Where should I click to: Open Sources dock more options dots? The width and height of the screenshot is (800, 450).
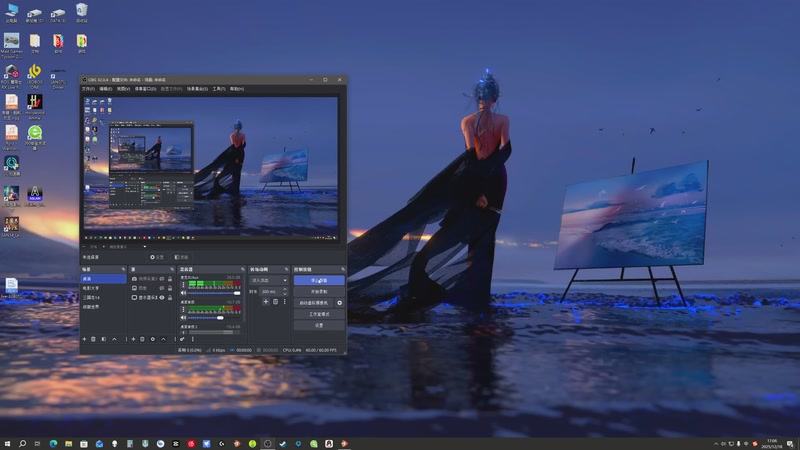pyautogui.click(x=175, y=339)
